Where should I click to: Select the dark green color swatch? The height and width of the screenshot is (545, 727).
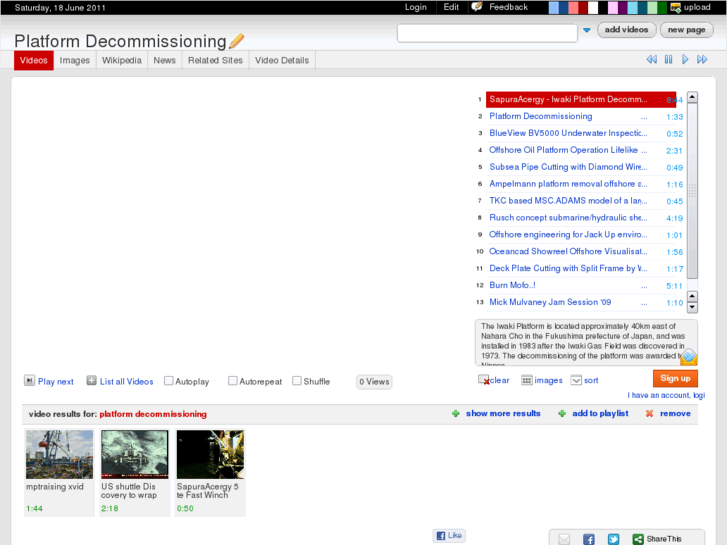point(662,7)
